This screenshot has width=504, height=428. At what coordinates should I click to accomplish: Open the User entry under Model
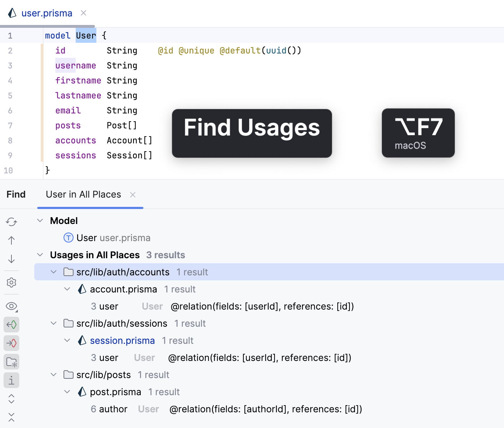point(87,238)
